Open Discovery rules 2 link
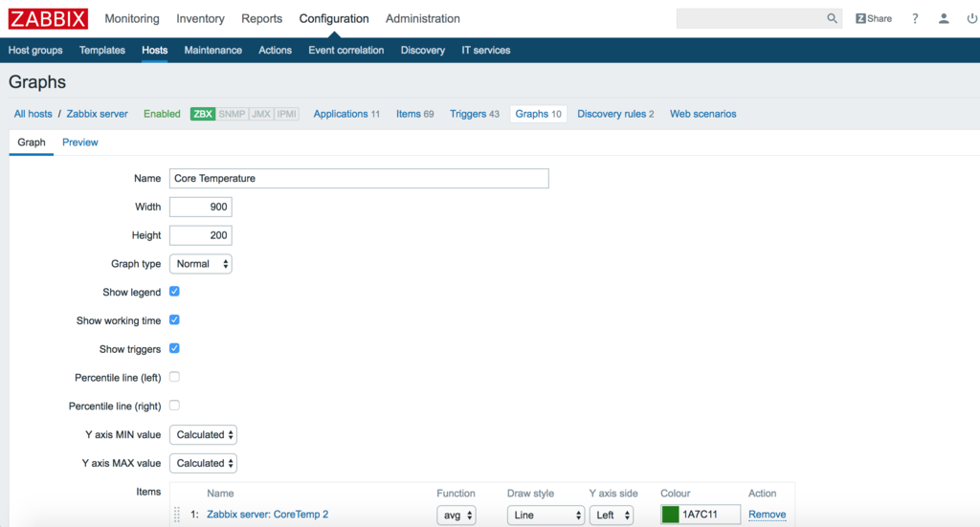Image resolution: width=980 pixels, height=527 pixels. coord(615,114)
